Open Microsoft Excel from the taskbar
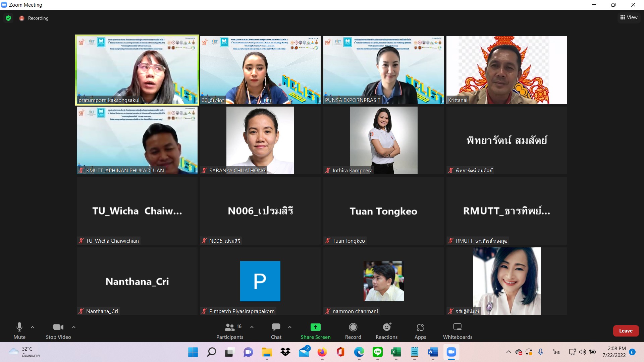 [x=396, y=352]
